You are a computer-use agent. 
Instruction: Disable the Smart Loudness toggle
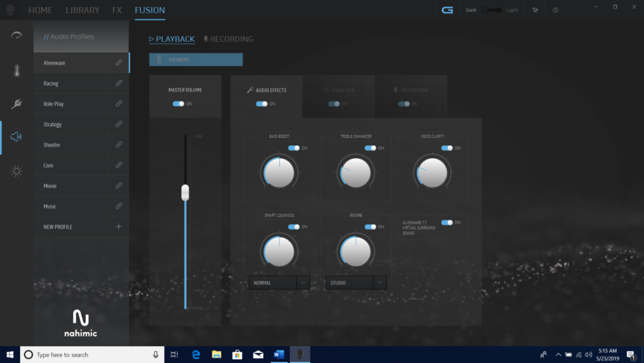(293, 226)
